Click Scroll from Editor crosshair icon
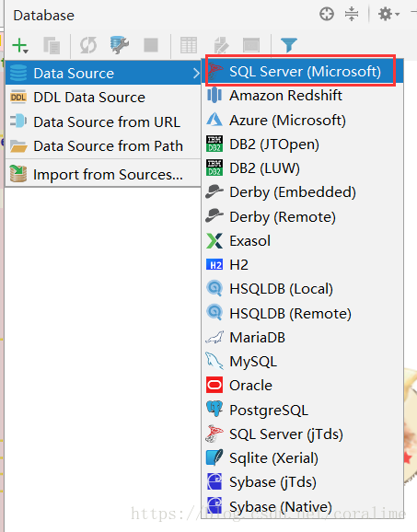The height and width of the screenshot is (532, 417). [327, 14]
